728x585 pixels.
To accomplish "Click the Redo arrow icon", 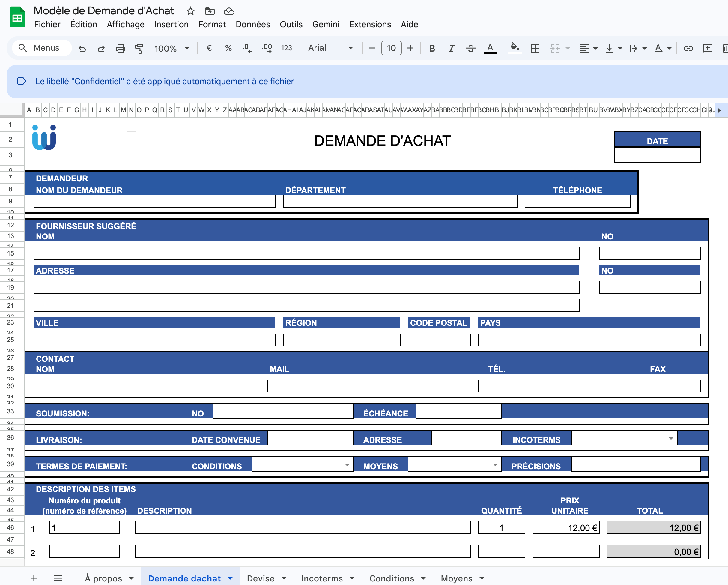I will 101,48.
